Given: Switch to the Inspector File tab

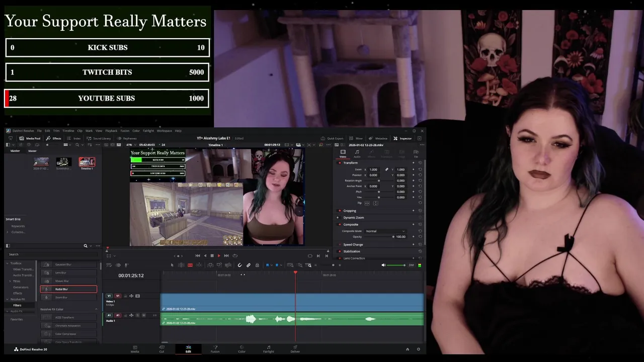Looking at the screenshot, I should click(416, 154).
